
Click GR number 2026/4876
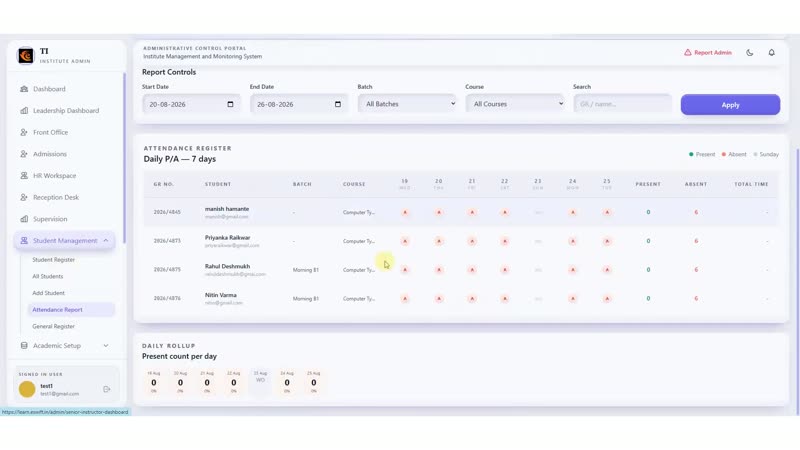(167, 298)
